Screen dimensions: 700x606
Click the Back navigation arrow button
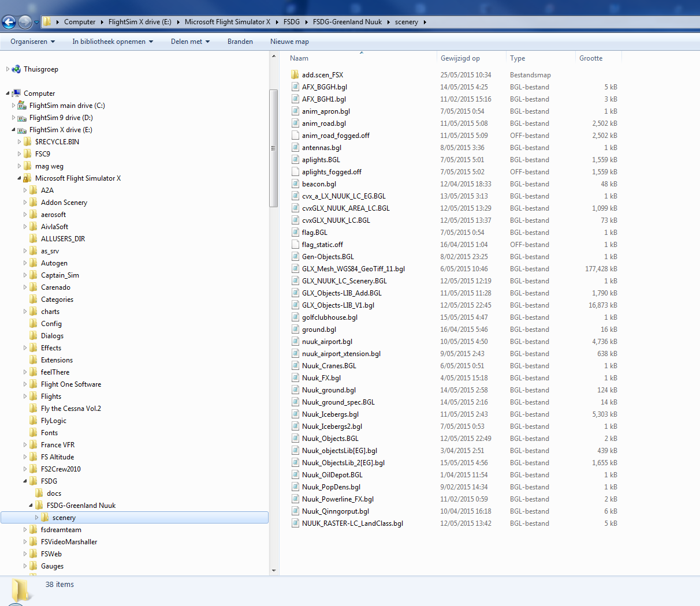pos(9,23)
